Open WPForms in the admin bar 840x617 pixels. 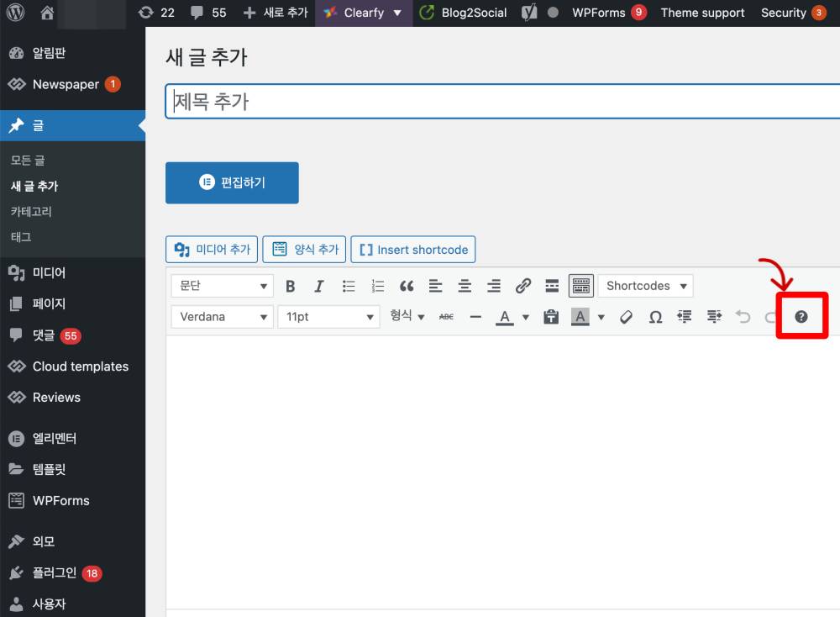609,13
